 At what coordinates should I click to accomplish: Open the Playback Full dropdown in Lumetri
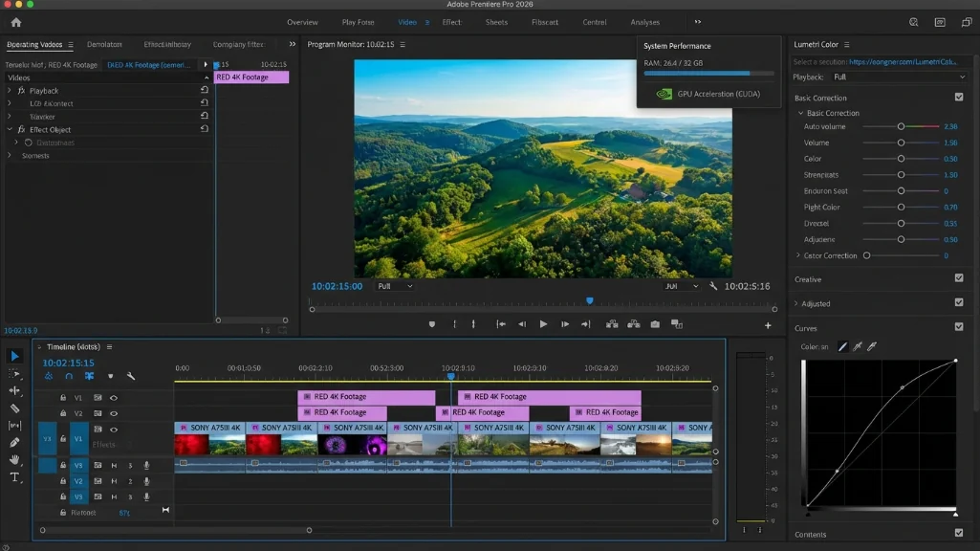899,77
